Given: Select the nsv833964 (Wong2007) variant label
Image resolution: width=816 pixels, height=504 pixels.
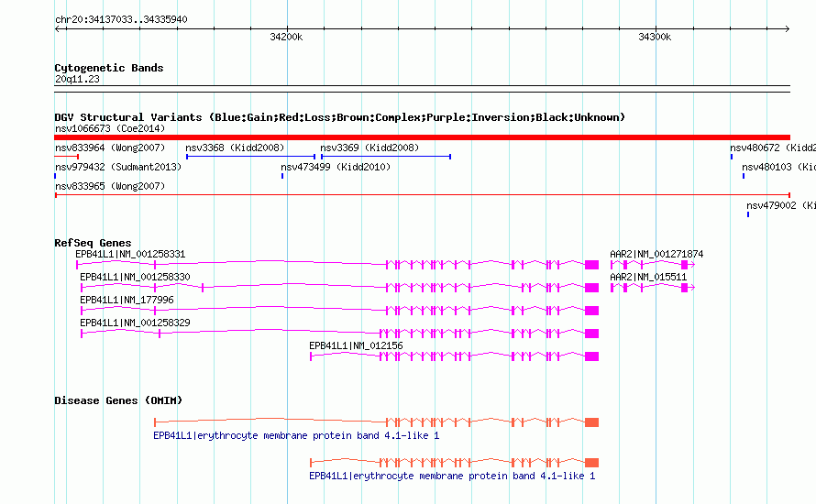Looking at the screenshot, I should [x=110, y=148].
